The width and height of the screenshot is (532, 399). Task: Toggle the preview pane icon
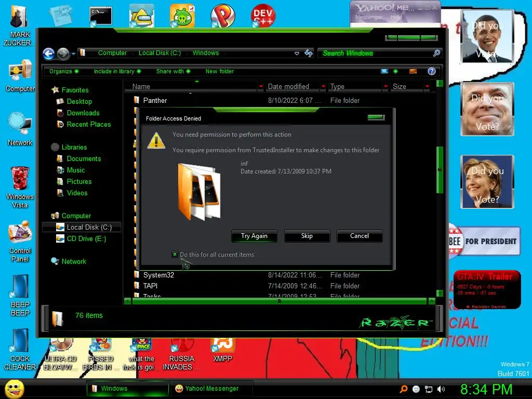click(x=413, y=71)
